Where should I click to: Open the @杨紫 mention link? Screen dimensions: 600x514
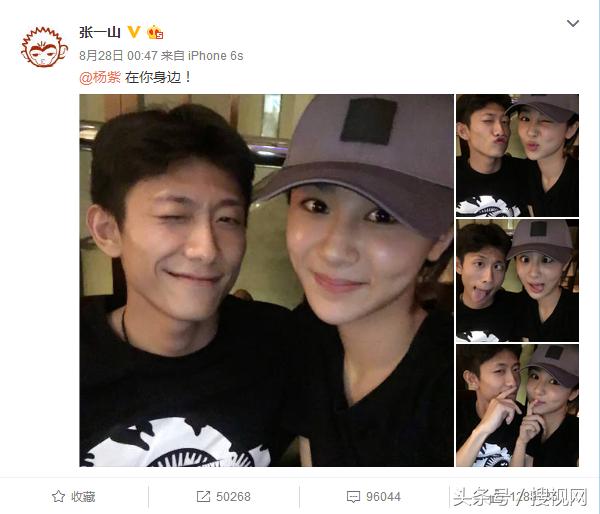tap(100, 77)
